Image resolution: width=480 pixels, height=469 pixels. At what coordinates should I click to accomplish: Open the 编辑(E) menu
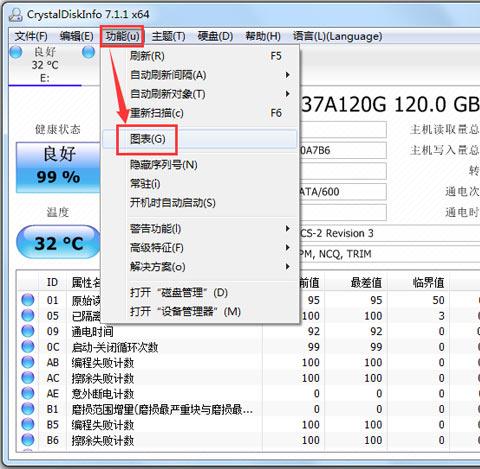point(76,36)
